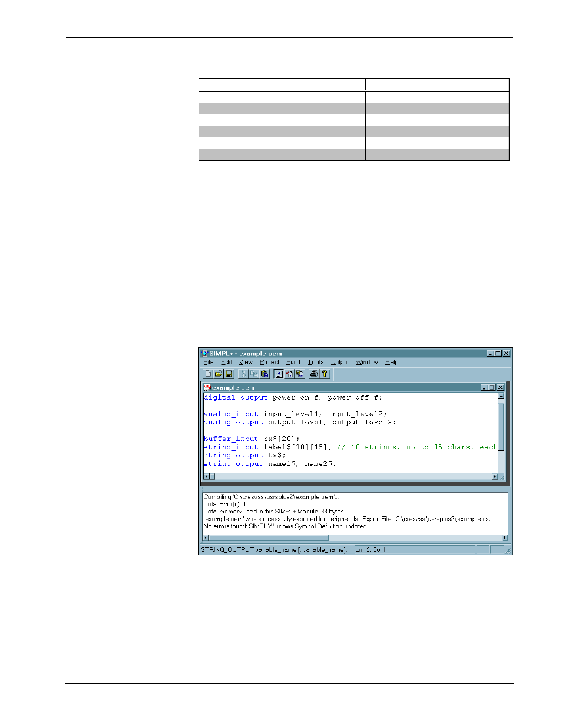Click the STRING_OUTPUT syntax hint in status bar
This screenshot has width=562, height=728.
(x=274, y=550)
